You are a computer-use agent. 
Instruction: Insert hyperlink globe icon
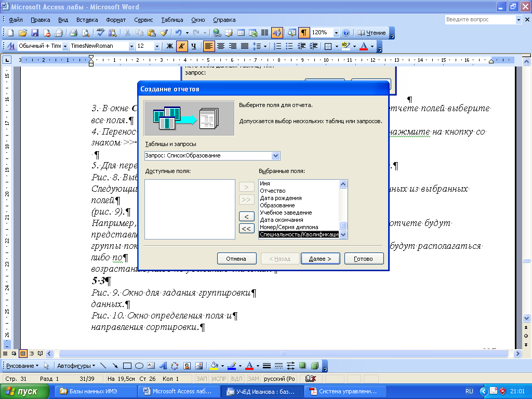tap(217, 33)
